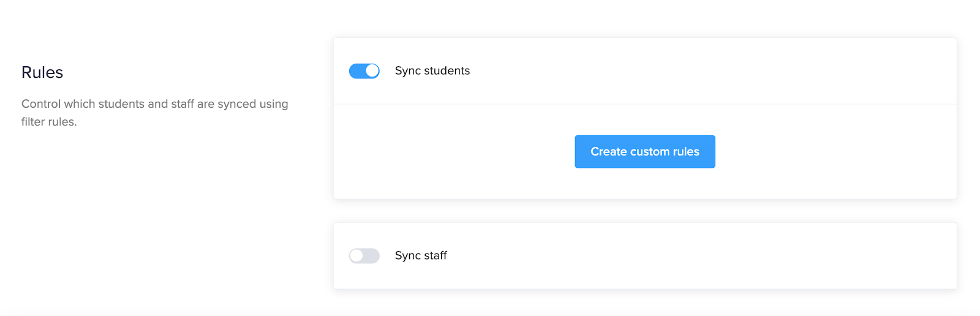This screenshot has height=316, width=980.
Task: Click the Rules section heading
Action: (42, 72)
